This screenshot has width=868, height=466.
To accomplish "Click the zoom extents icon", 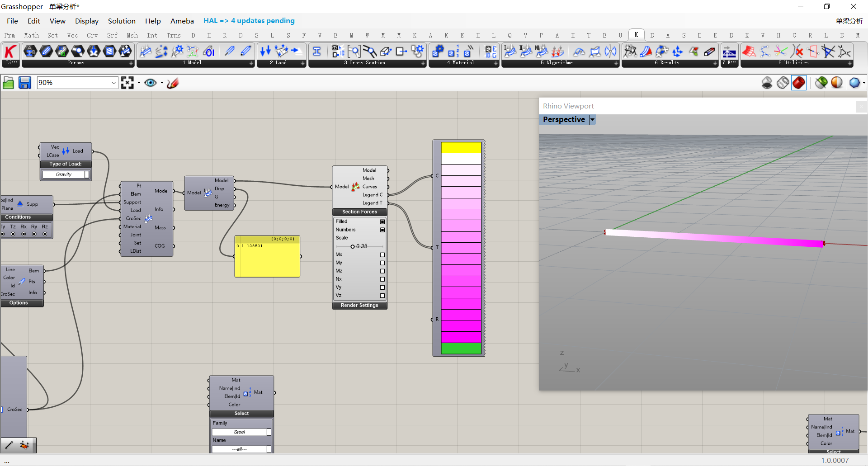I will (x=127, y=83).
